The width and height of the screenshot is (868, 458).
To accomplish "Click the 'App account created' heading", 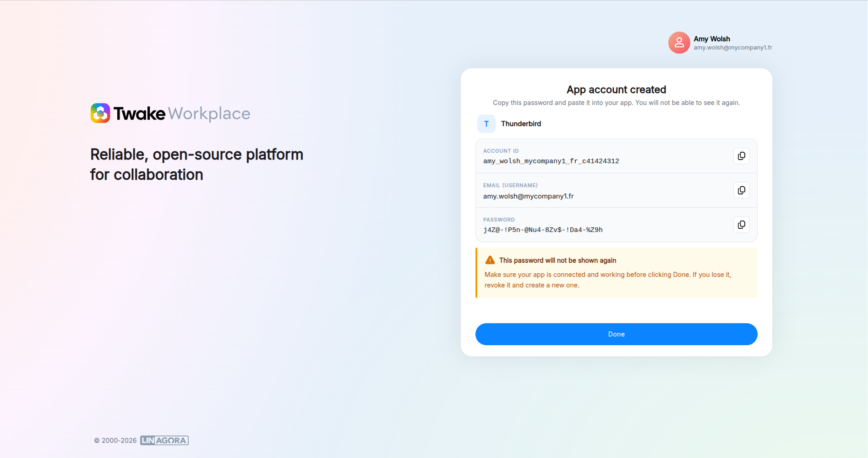I will (616, 90).
